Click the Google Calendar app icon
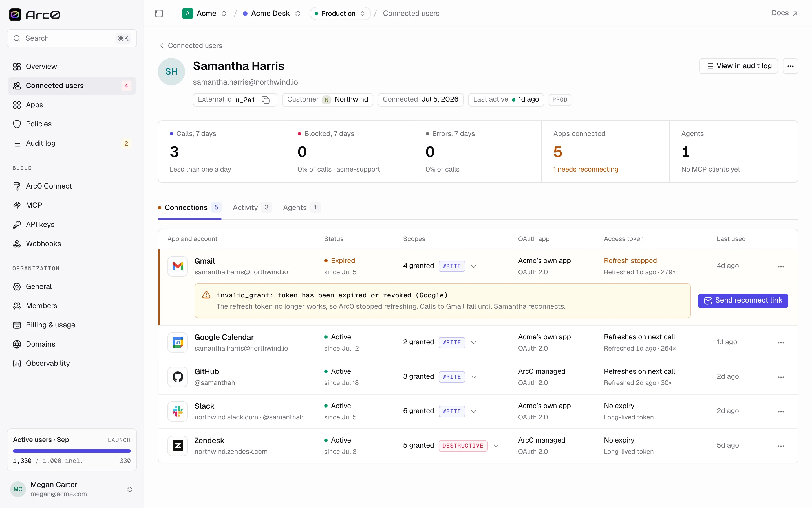This screenshot has height=508, width=812. [x=178, y=343]
